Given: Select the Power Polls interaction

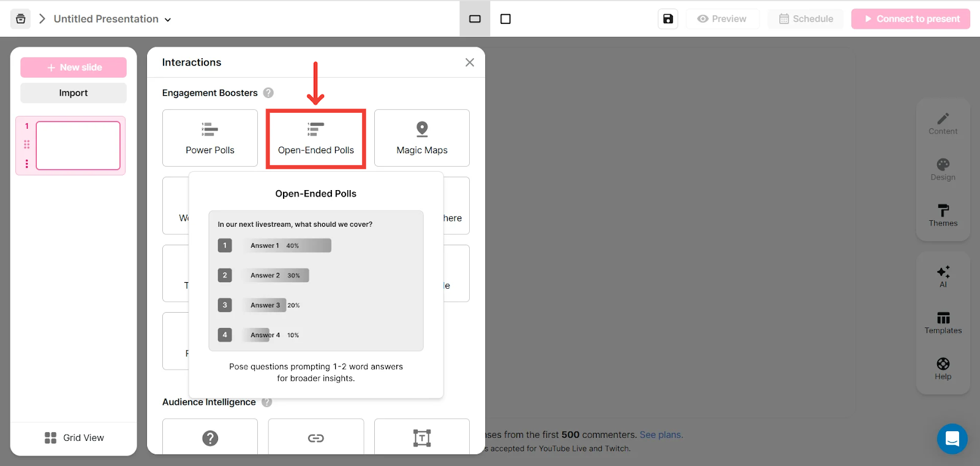Looking at the screenshot, I should tap(210, 138).
